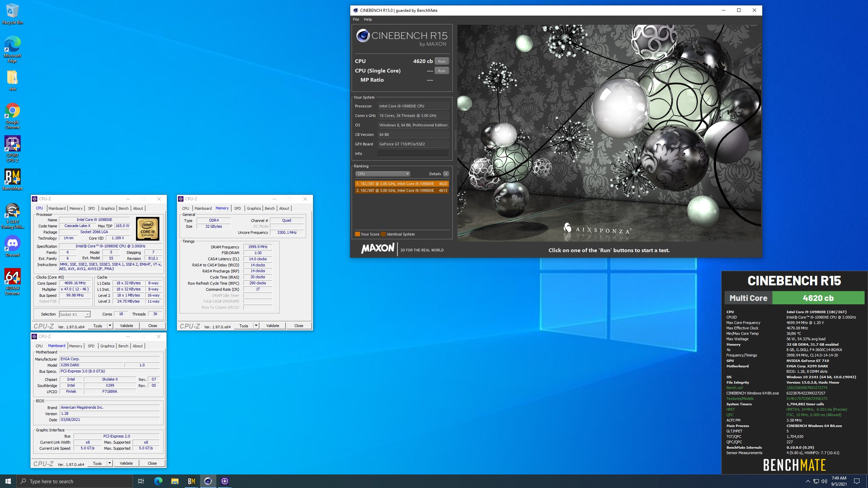Expand Tools dropdown arrow in CPU tab CPU-Z window
Screen dimensions: 868x488
tap(110, 326)
